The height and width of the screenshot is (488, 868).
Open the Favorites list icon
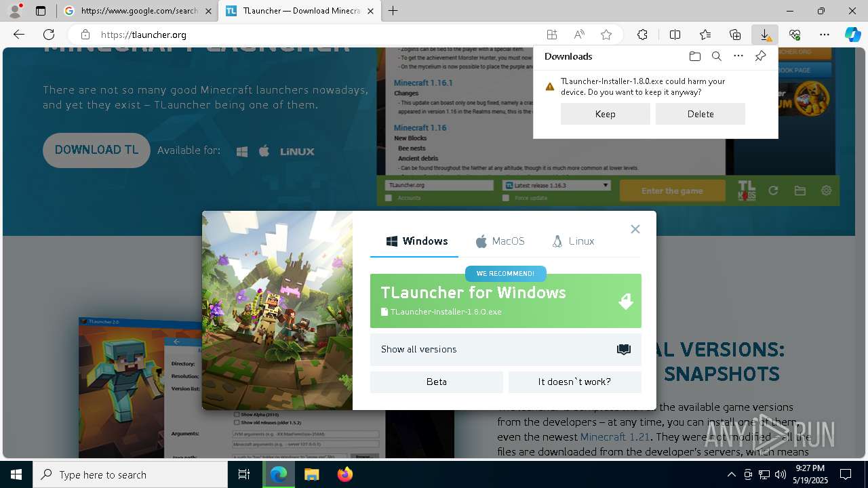click(705, 35)
